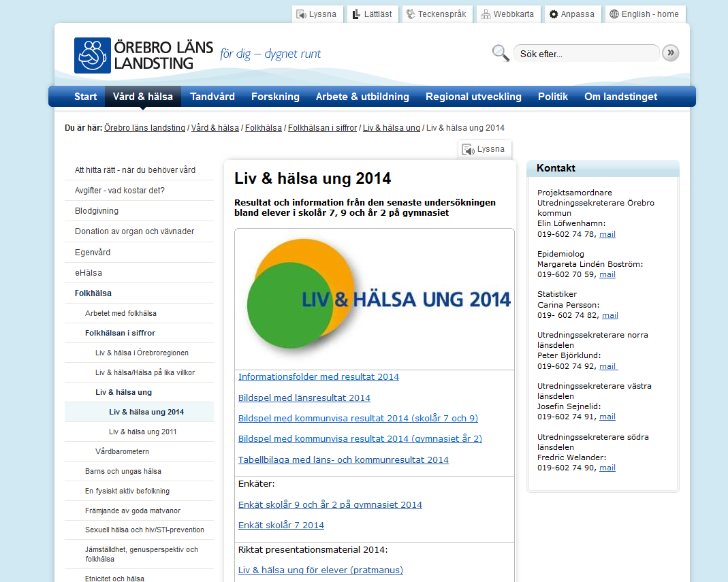Open the Start navigation tab
Screen dimensions: 728x582
(x=85, y=97)
